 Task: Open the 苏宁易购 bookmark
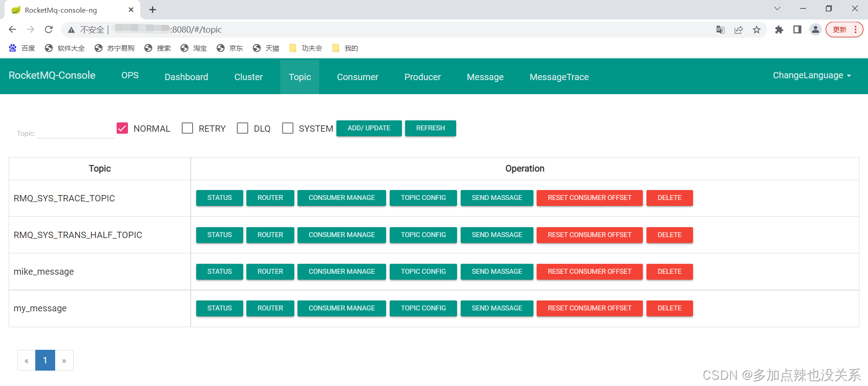114,48
